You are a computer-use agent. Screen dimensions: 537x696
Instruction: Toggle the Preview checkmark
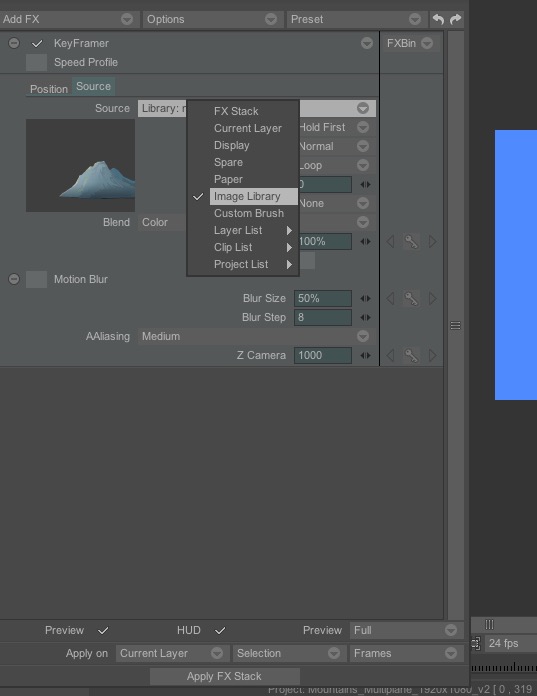coord(103,630)
